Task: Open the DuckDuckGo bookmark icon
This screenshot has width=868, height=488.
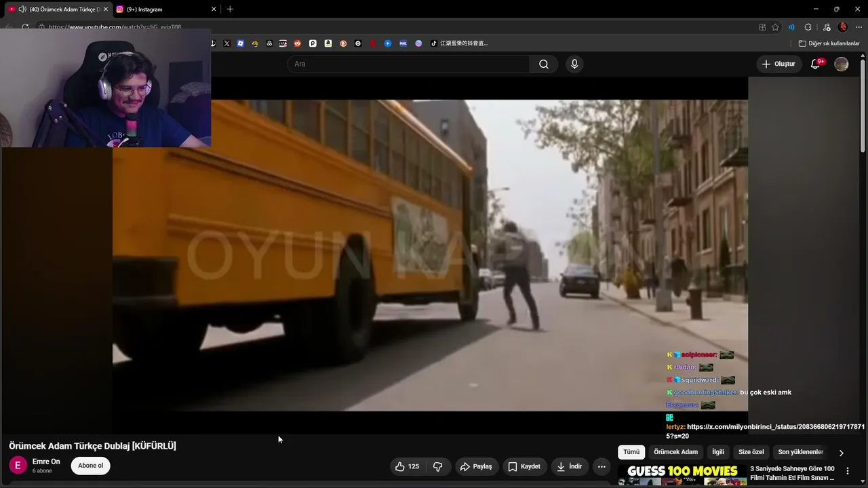Action: point(343,43)
